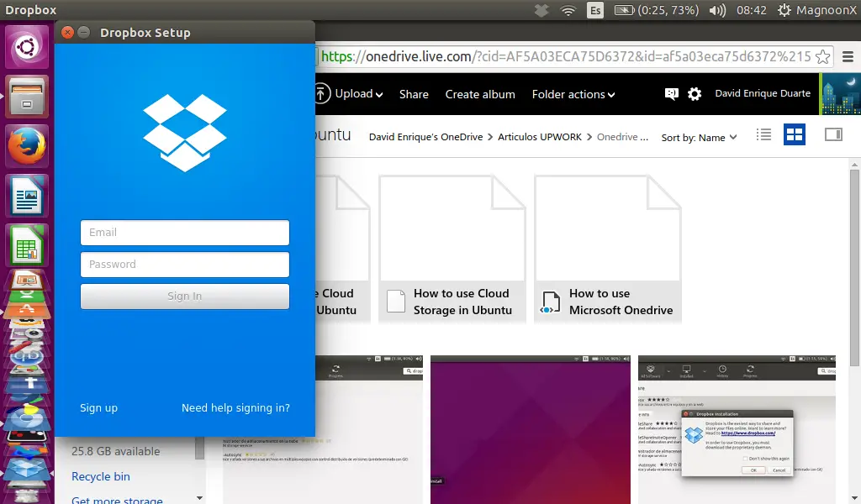The image size is (861, 504).
Task: Go to David Enrique's OneDrive breadcrumb
Action: pos(425,137)
